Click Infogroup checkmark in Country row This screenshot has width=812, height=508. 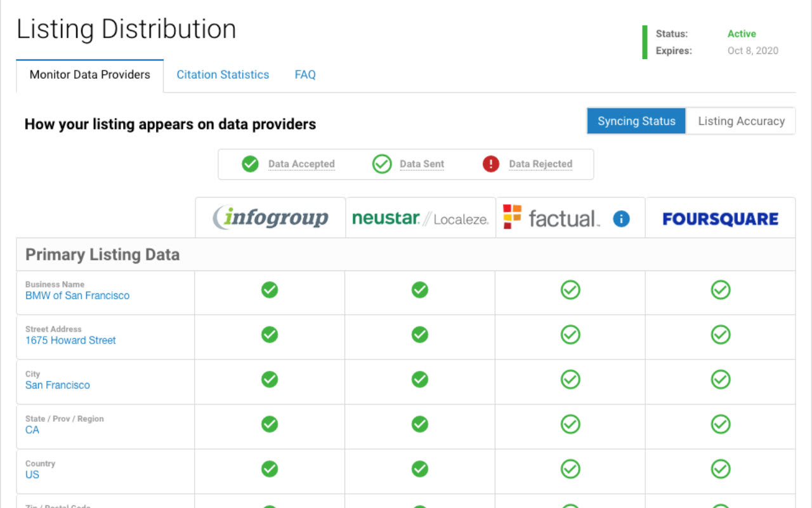tap(270, 469)
